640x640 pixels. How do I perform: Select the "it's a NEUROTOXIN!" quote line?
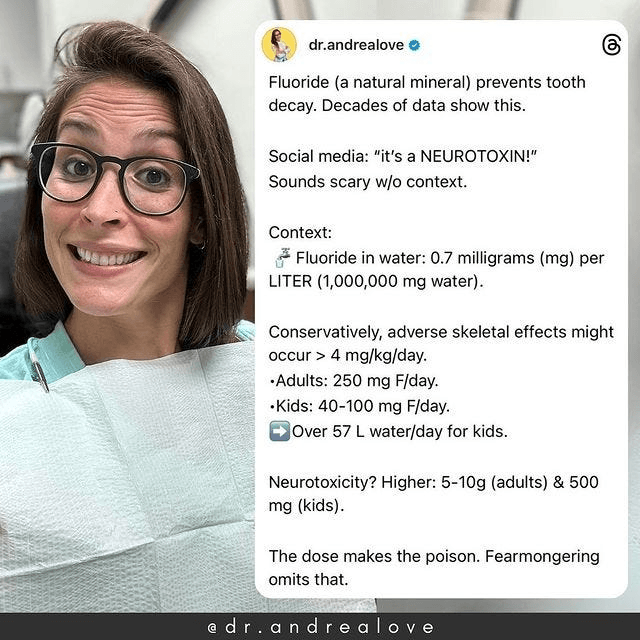pos(390,157)
